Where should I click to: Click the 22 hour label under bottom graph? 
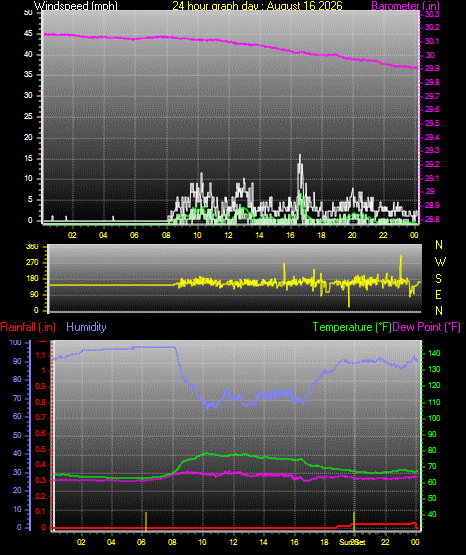385,542
